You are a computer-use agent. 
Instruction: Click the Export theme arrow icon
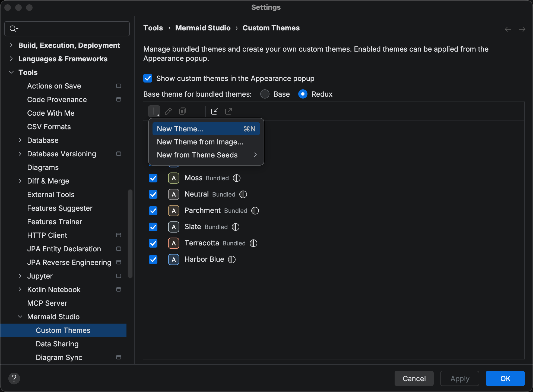(229, 111)
